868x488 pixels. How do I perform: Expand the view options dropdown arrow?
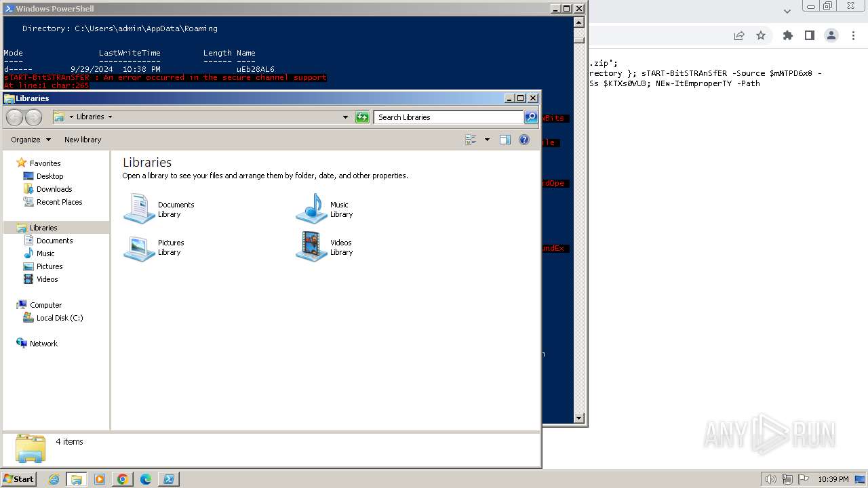pos(487,140)
